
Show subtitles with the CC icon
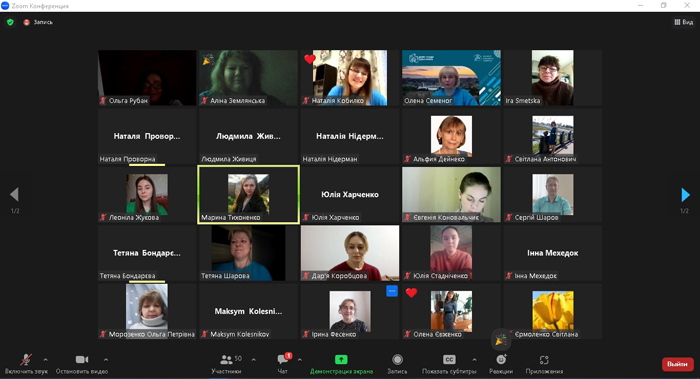coord(449,359)
